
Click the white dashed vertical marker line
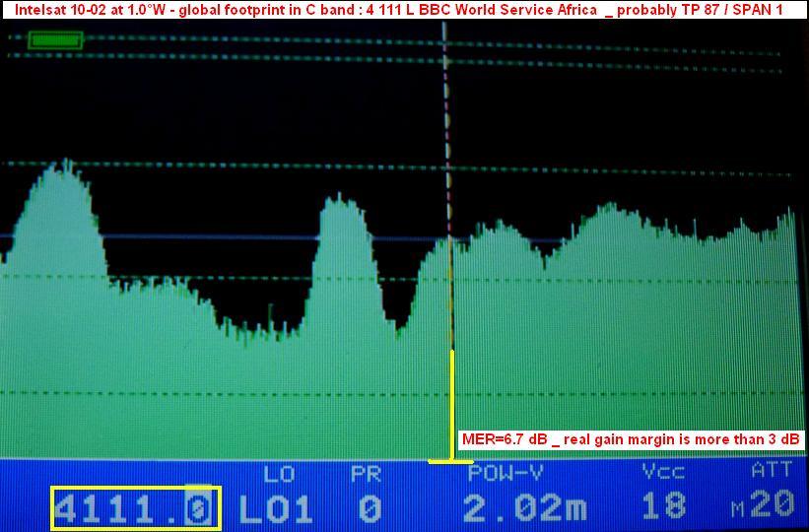click(x=446, y=118)
